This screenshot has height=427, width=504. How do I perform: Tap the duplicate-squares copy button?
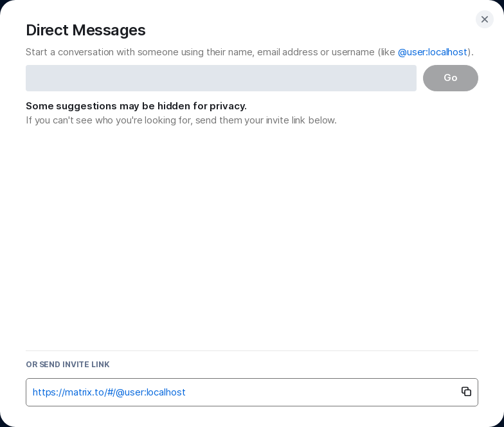coord(466,392)
